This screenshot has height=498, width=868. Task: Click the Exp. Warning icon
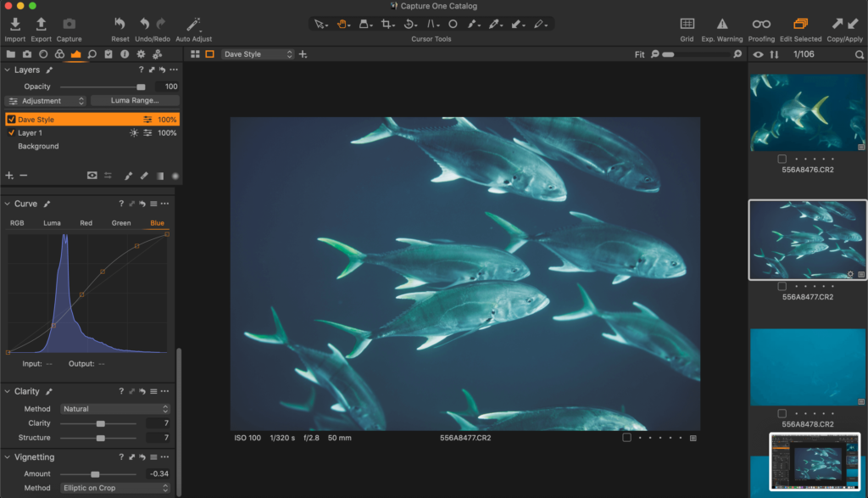pyautogui.click(x=721, y=24)
